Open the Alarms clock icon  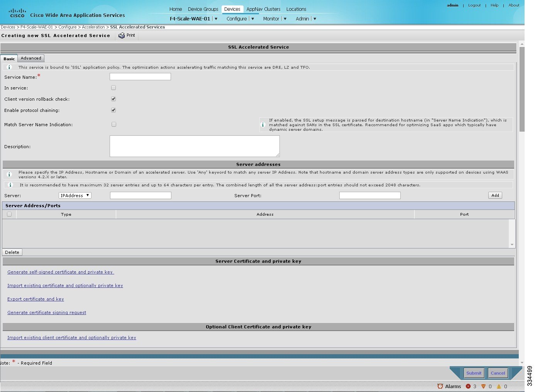click(440, 386)
